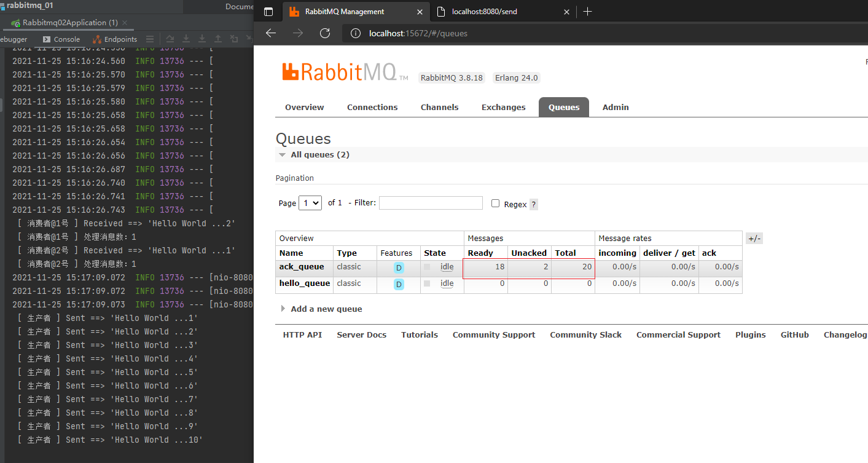Toggle table columns with +/- button
This screenshot has width=868, height=463.
pyautogui.click(x=754, y=239)
